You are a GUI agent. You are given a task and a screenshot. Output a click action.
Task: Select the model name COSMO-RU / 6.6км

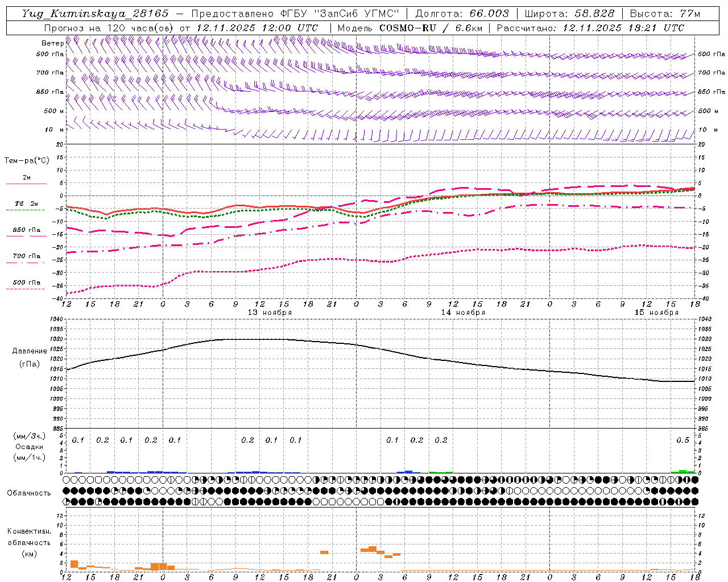[431, 28]
